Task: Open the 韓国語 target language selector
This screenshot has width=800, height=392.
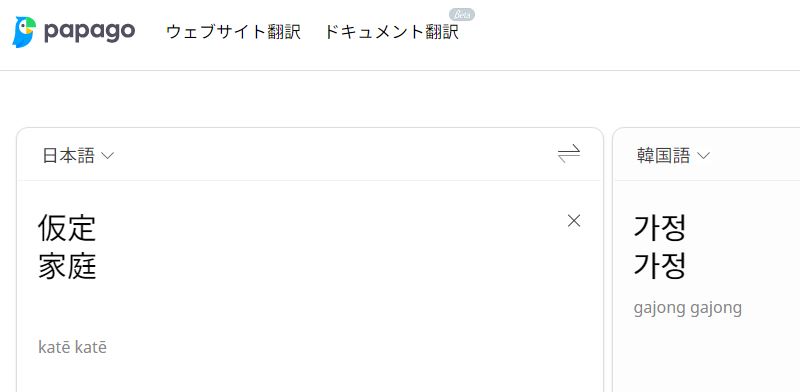Action: click(673, 156)
